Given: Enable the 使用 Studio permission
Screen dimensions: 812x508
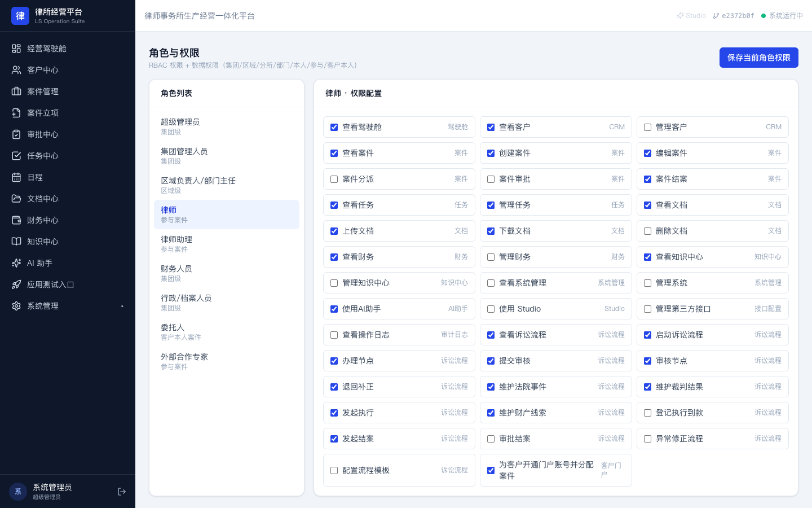Looking at the screenshot, I should (x=491, y=309).
